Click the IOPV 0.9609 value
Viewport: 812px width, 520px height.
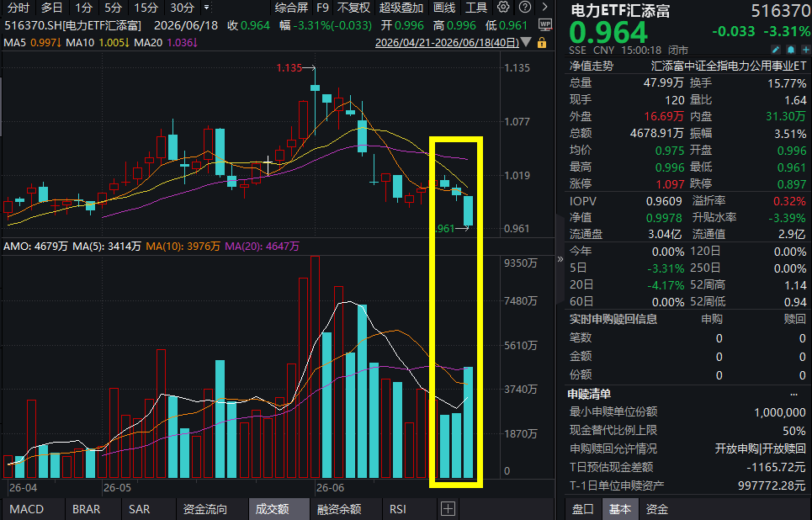664,201
